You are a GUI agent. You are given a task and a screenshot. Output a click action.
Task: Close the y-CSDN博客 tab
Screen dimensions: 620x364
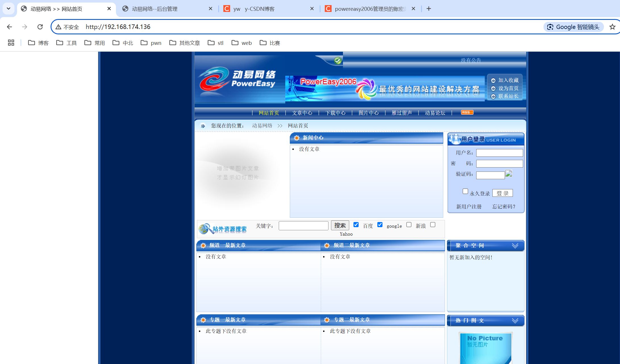pyautogui.click(x=312, y=9)
